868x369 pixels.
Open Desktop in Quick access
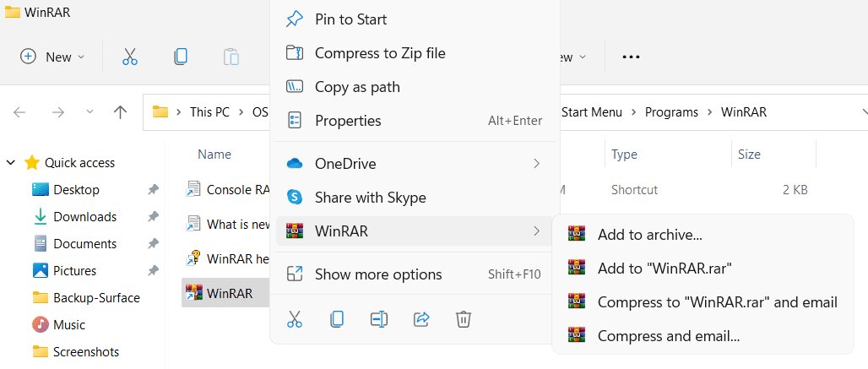(x=76, y=190)
